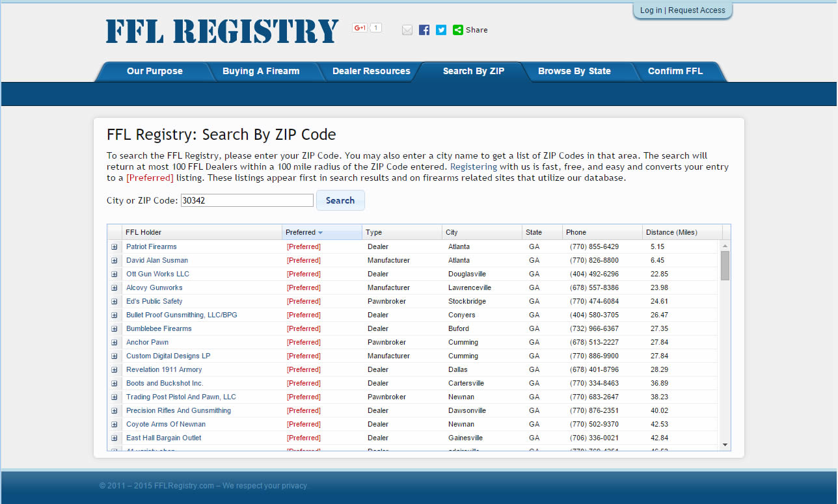This screenshot has height=504, width=838.
Task: Select the Search By ZIP tab
Action: point(474,72)
